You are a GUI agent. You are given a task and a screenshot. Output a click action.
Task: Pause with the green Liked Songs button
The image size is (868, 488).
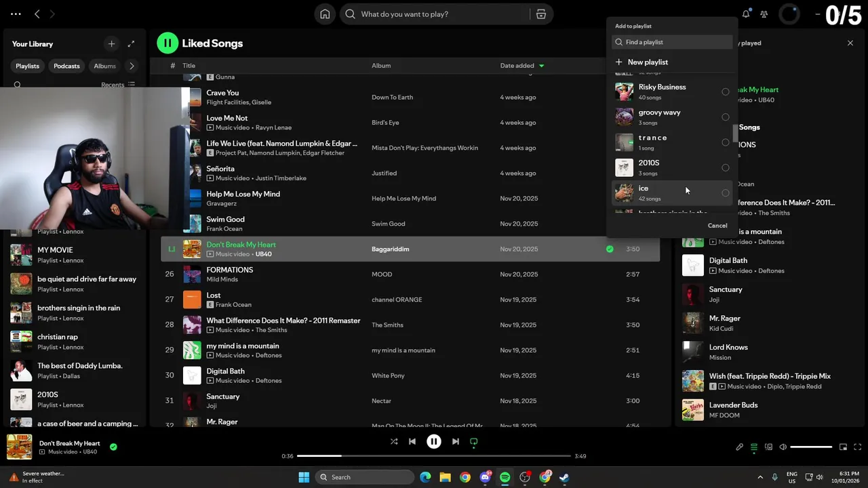tap(167, 43)
